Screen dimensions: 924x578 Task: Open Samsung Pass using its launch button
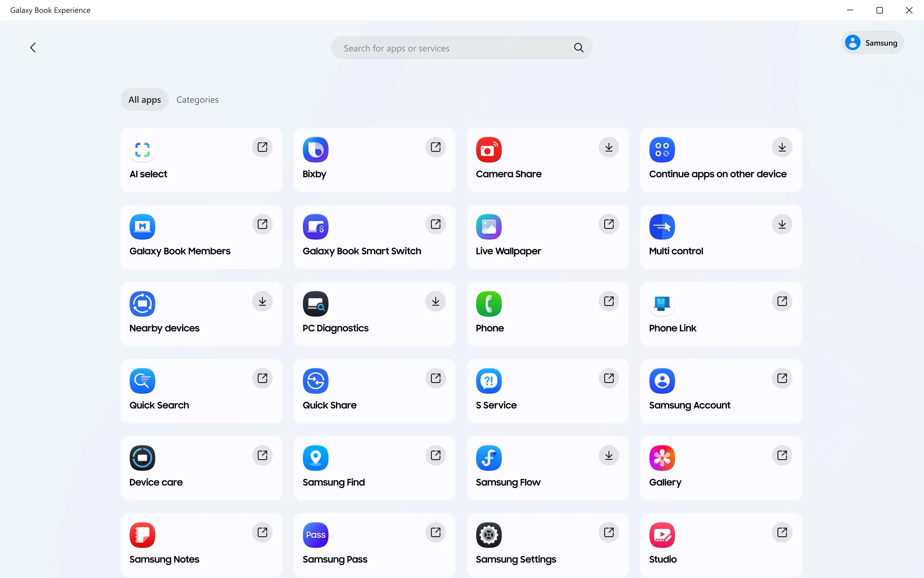point(436,532)
